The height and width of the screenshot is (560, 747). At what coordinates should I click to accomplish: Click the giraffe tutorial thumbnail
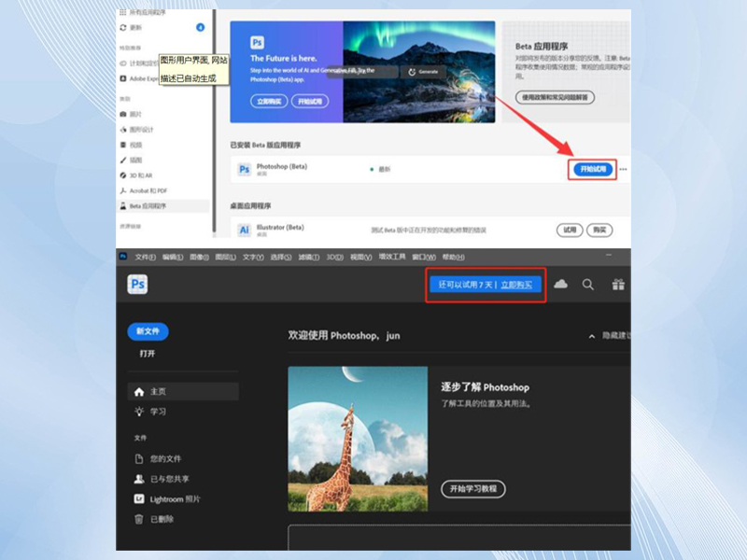coord(358,439)
